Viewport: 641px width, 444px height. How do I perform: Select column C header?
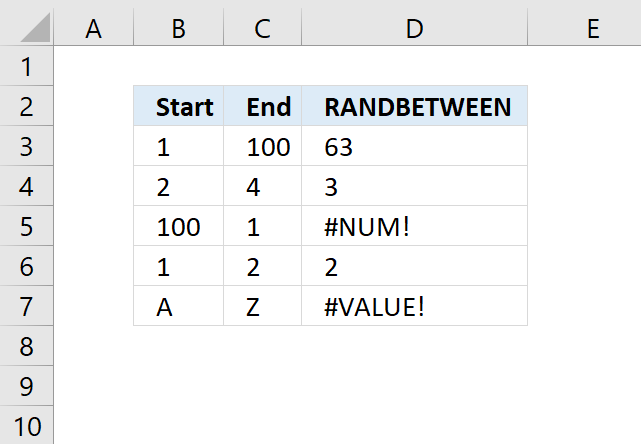262,28
